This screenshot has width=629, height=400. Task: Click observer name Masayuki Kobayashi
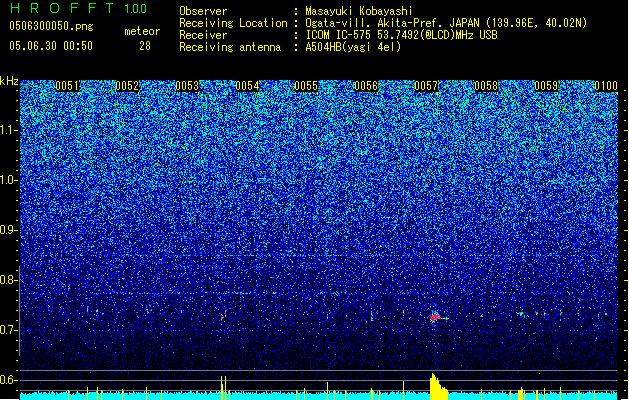359,11
